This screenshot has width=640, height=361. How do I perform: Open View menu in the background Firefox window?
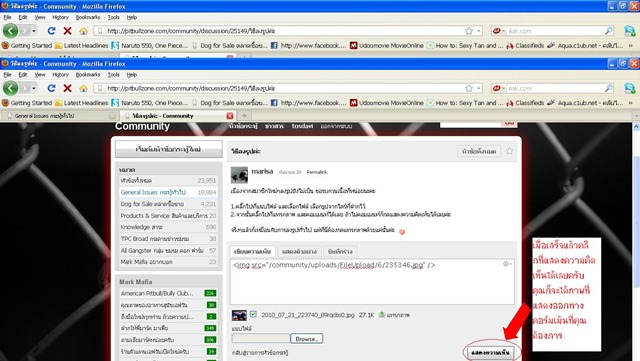tap(40, 18)
